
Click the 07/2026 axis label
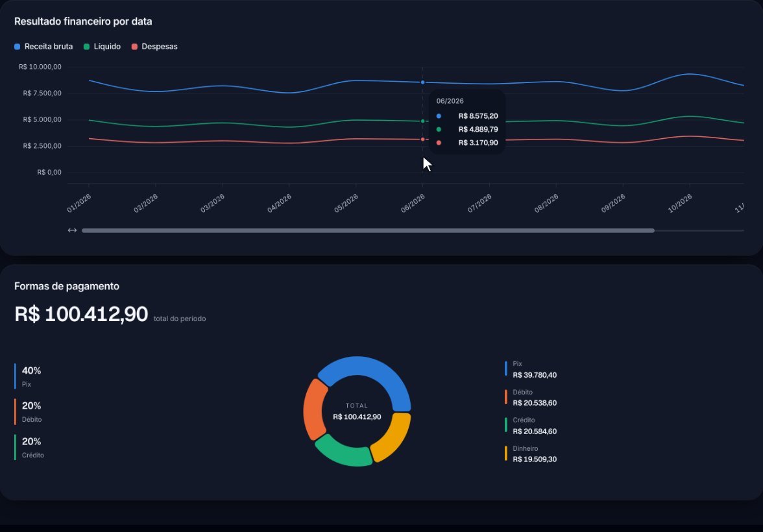[479, 203]
